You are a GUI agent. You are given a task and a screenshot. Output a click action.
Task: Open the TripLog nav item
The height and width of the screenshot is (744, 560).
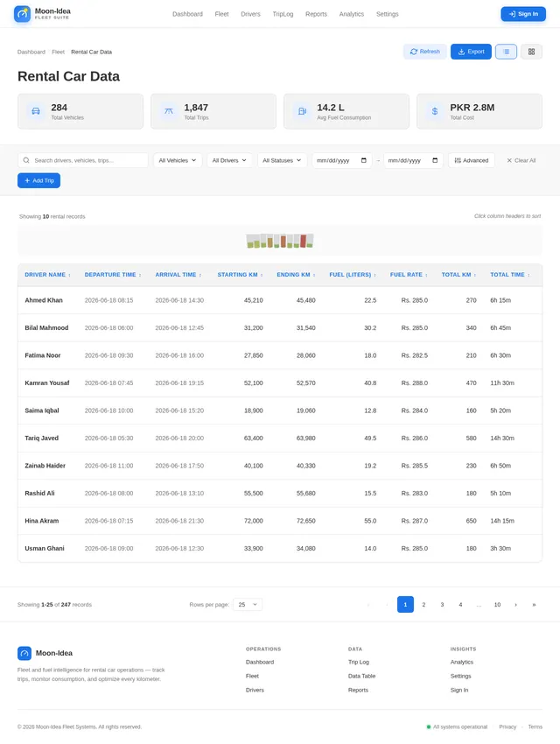click(x=283, y=14)
